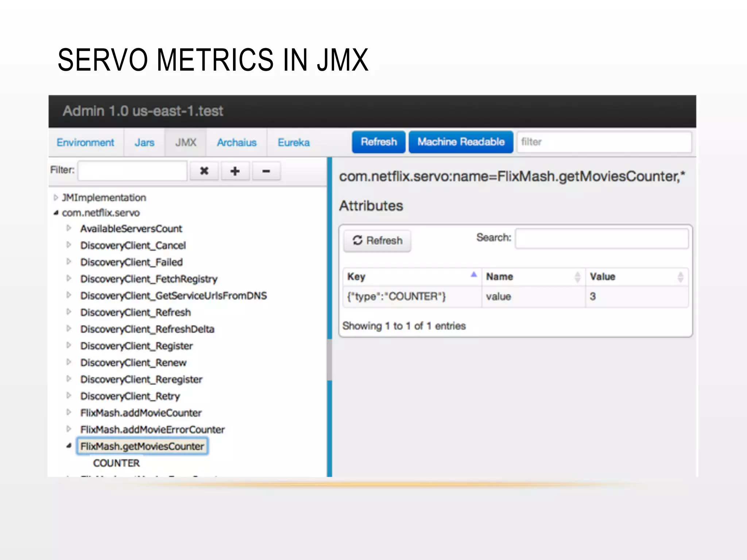
Task: Click the Key column header
Action: [412, 277]
